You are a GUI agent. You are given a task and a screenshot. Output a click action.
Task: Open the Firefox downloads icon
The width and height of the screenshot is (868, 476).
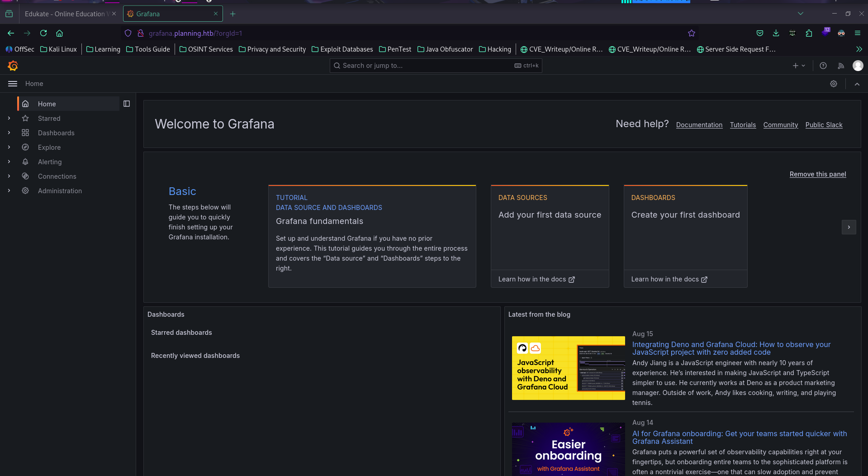(776, 33)
